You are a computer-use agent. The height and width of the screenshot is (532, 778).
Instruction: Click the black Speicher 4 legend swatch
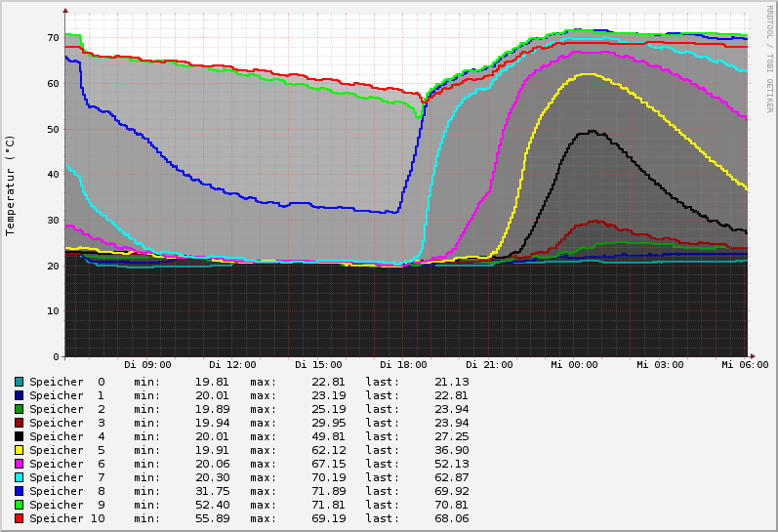[x=19, y=436]
